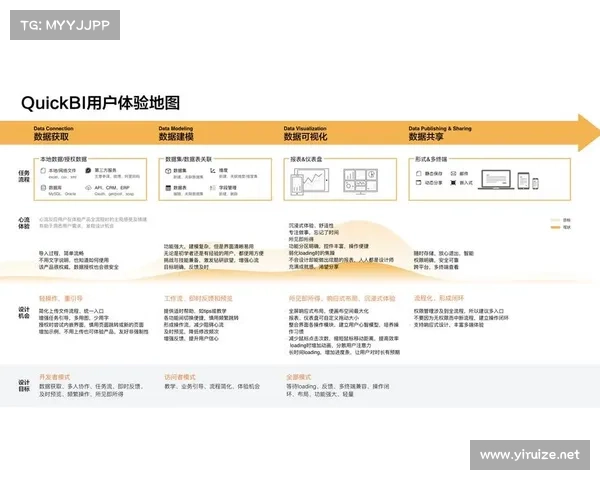Click the cube icon for 数据集
Image resolution: width=600 pixels, height=480 pixels.
[x=168, y=171]
